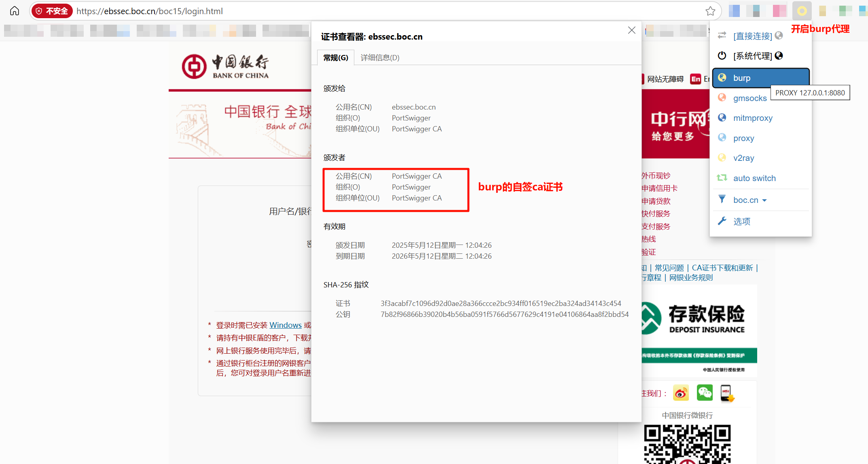The height and width of the screenshot is (464, 868).
Task: Click the SwitchyOmega proxy extension icon
Action: (x=802, y=11)
